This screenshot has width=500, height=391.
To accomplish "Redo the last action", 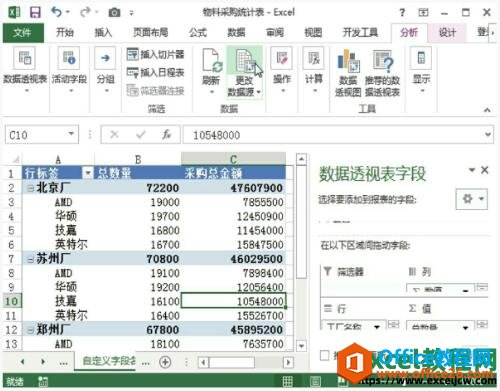I will [x=85, y=12].
